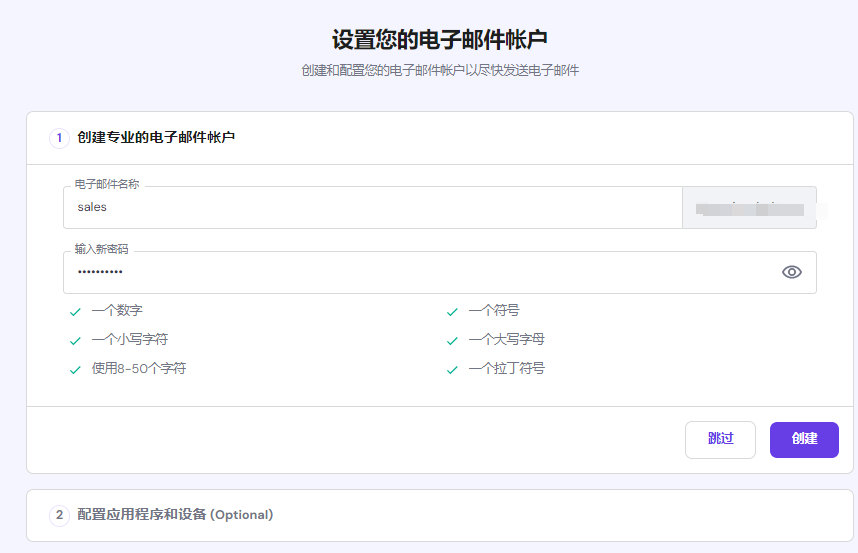
Task: Click the checkmark next to 一个小写字符
Action: 75,341
